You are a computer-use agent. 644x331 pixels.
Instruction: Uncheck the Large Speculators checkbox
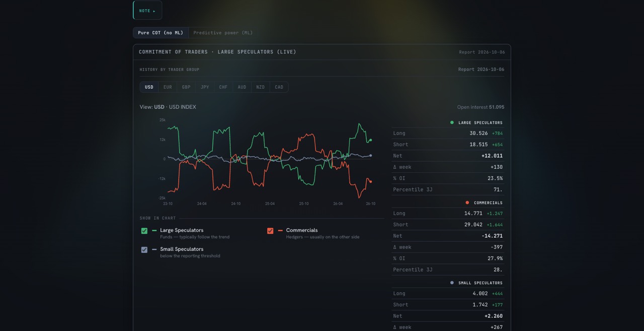point(144,231)
